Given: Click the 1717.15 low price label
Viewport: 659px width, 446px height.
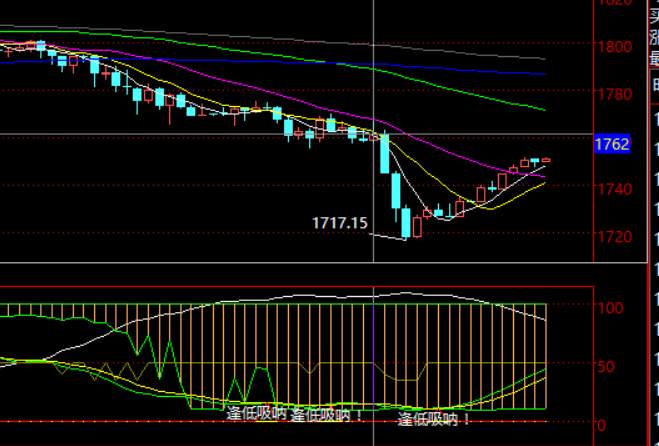Looking at the screenshot, I should click(x=340, y=223).
